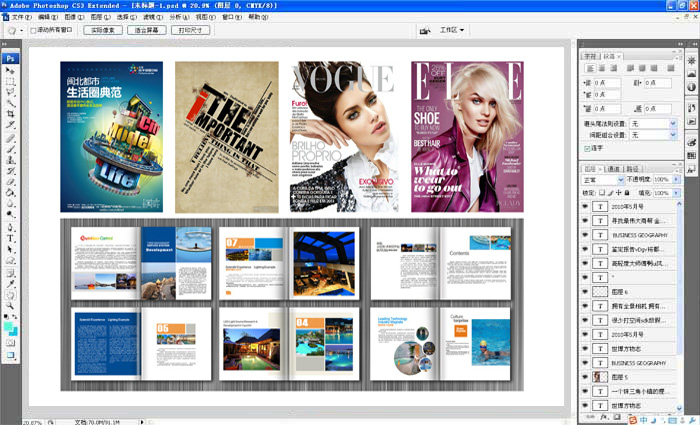The width and height of the screenshot is (700, 425).
Task: Select the Horizontal Type tool
Action: pos(11,239)
